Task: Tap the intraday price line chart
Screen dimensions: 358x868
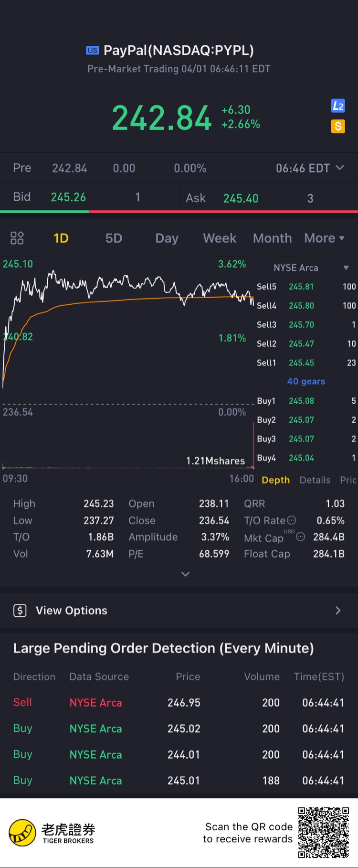Action: pos(128,330)
